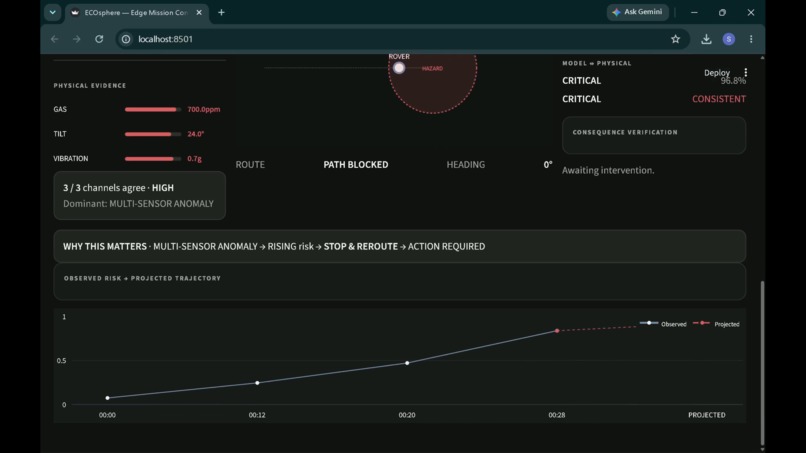
Task: Click the Awaiting intervention message
Action: [608, 170]
